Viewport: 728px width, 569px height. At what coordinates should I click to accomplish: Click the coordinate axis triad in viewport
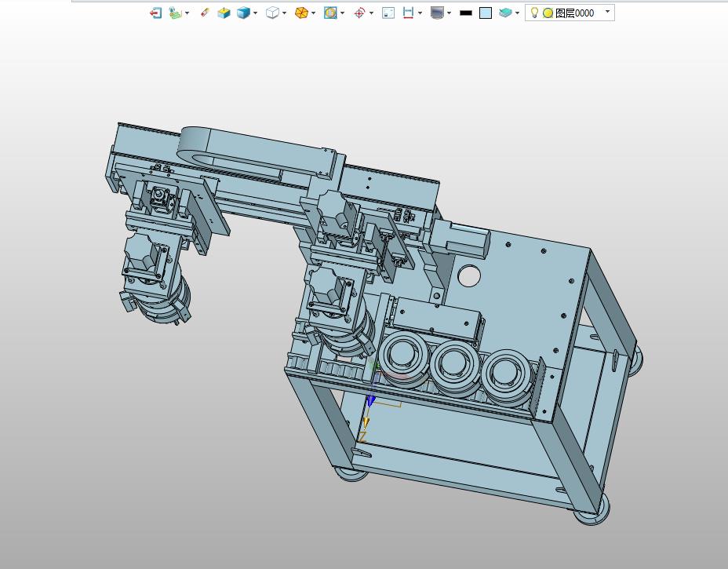pyautogui.click(x=369, y=402)
